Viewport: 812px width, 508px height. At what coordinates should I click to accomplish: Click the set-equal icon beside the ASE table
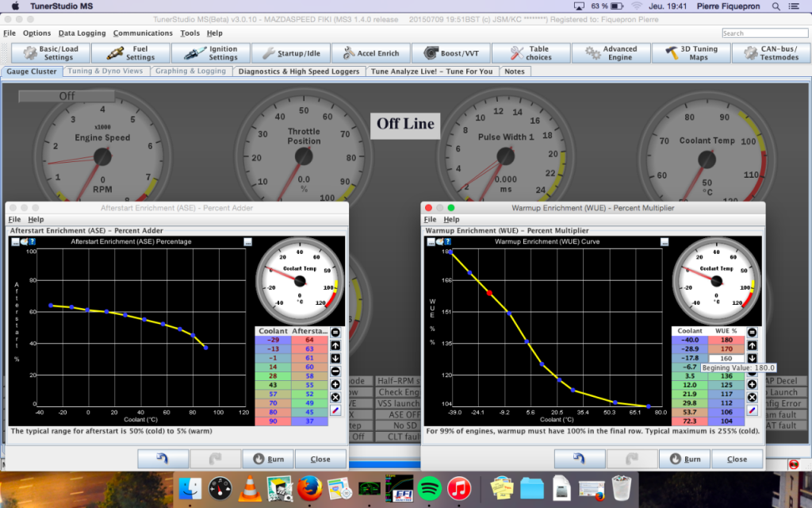click(335, 333)
